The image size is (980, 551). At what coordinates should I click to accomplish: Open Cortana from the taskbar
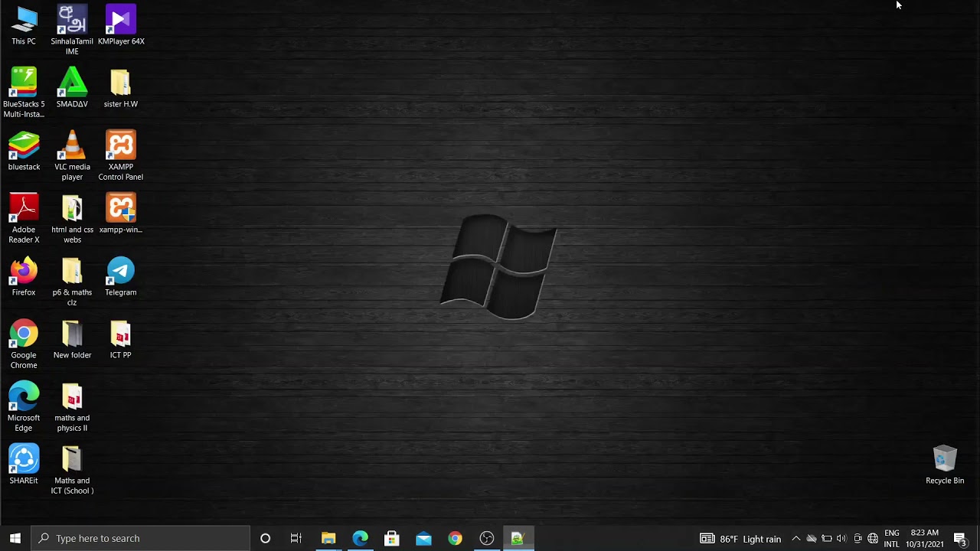point(265,538)
